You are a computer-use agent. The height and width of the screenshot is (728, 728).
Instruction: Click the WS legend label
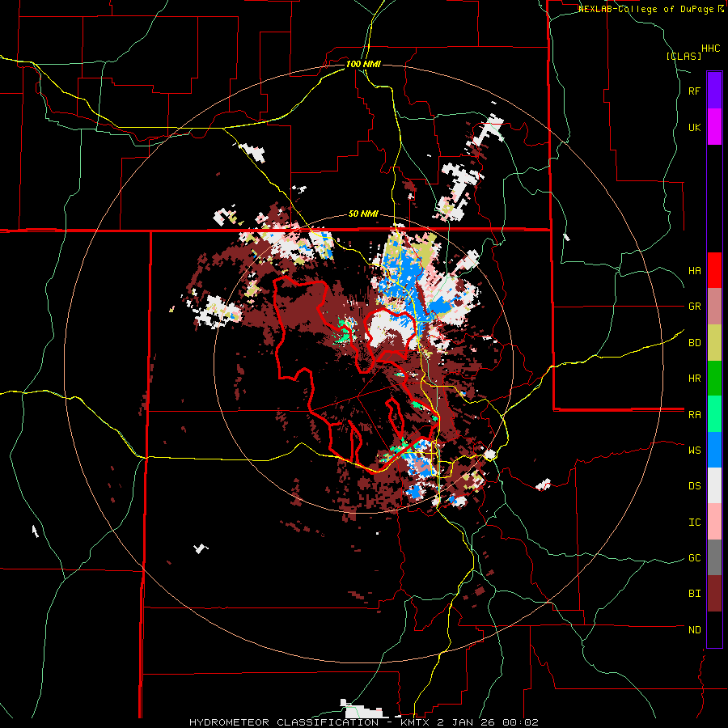pos(695,451)
